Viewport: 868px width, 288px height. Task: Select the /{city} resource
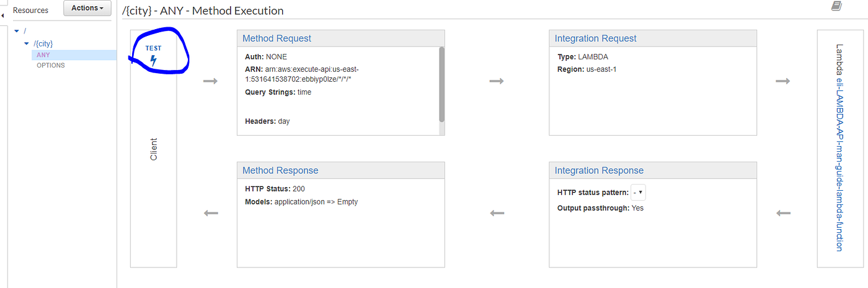43,43
